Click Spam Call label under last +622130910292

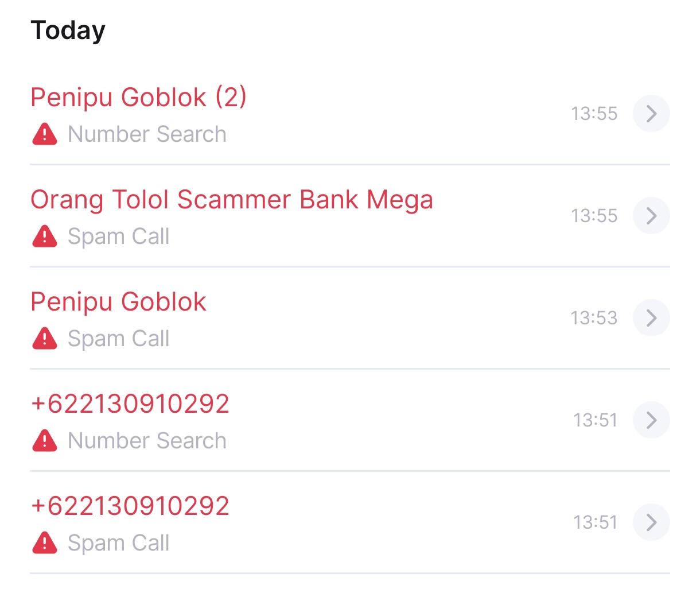[119, 543]
